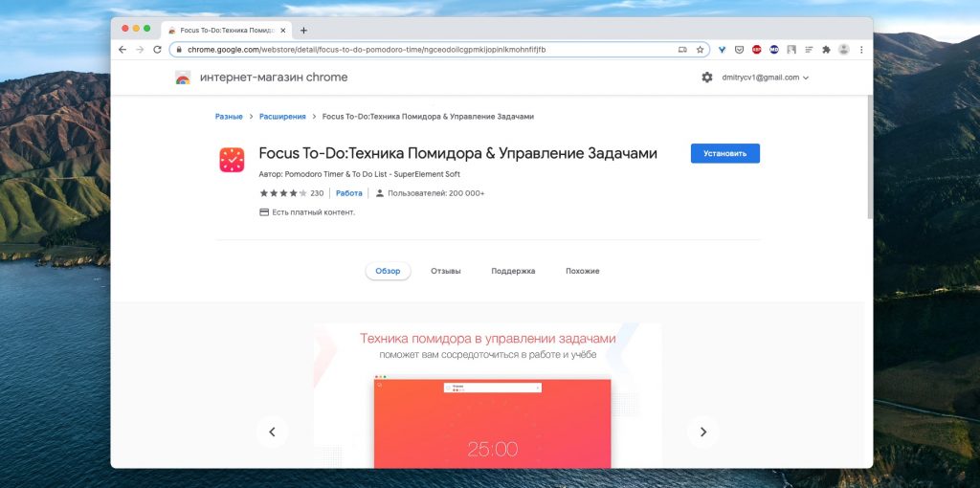Screen dimensions: 980x488
Task: Open the Работа category link
Action: tap(348, 193)
